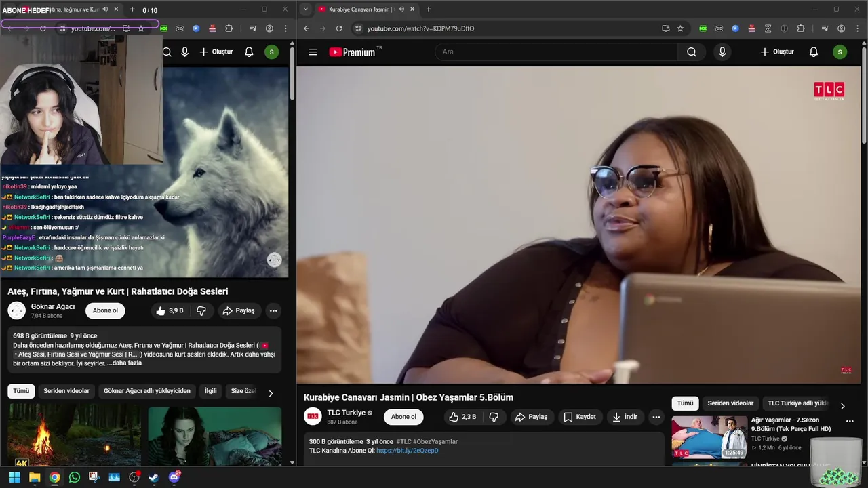Viewport: 868px width, 488px height.
Task: Subscribe to Göknar Ağacı with Abone ol
Action: click(105, 310)
